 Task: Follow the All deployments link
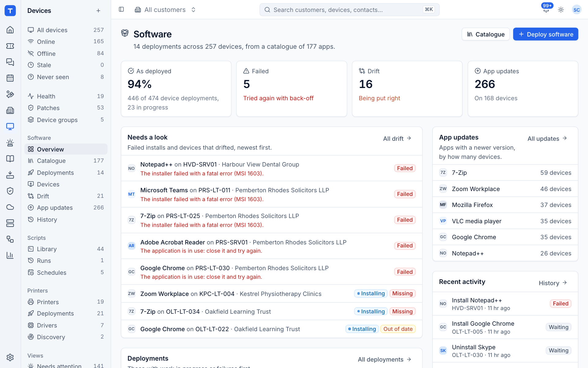(x=384, y=359)
